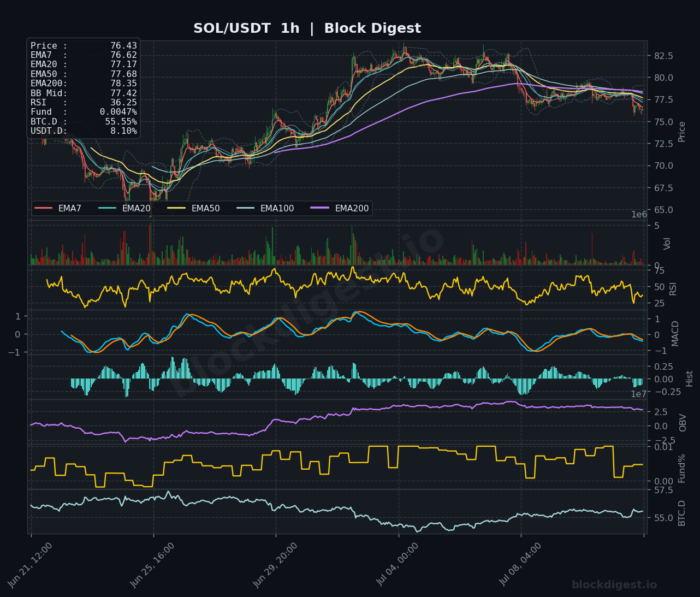
Task: Click the BTC.D axis label
Action: 682,513
